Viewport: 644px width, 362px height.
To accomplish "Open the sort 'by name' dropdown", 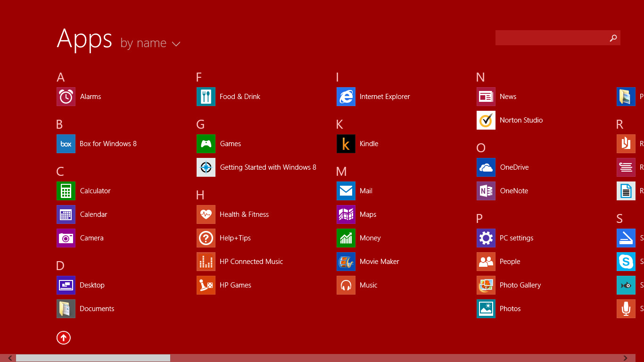I will coord(150,43).
